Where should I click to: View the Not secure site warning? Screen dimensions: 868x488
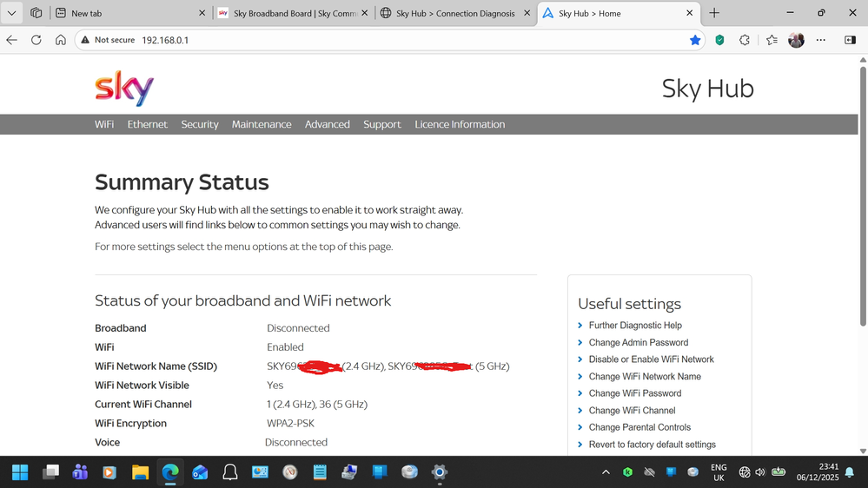click(x=108, y=40)
